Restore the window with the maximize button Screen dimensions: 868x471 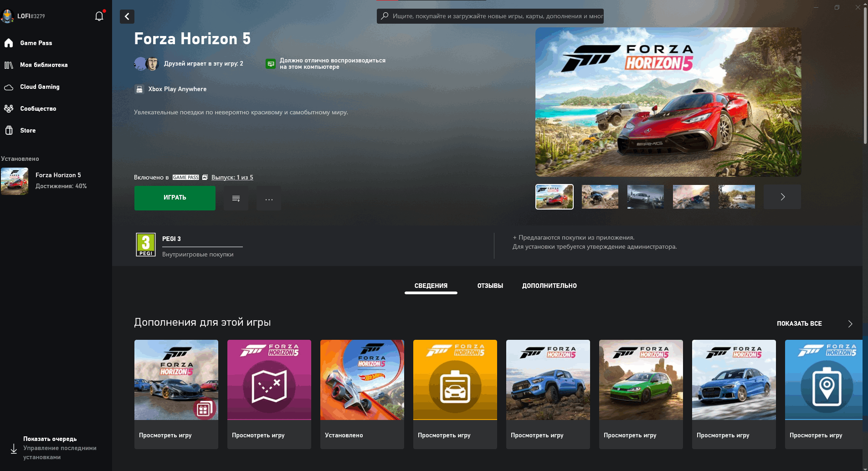click(837, 7)
